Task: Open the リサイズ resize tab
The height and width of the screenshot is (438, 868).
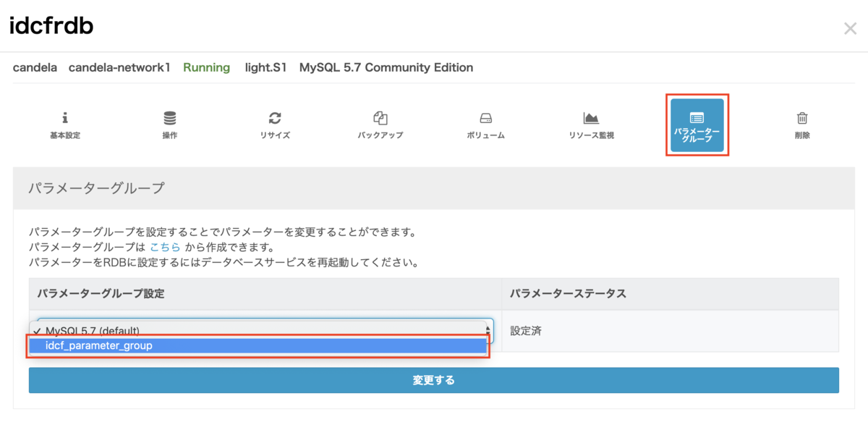Action: (x=275, y=125)
